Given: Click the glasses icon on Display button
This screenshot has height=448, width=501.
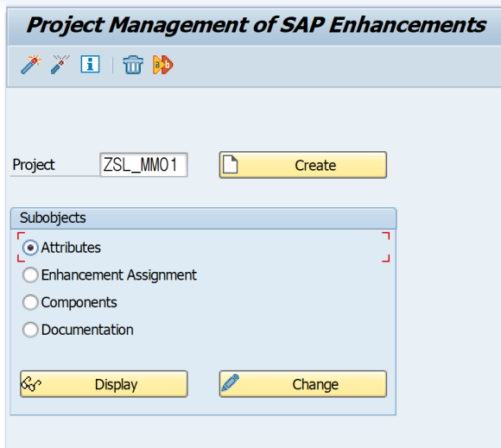Looking at the screenshot, I should tap(31, 383).
